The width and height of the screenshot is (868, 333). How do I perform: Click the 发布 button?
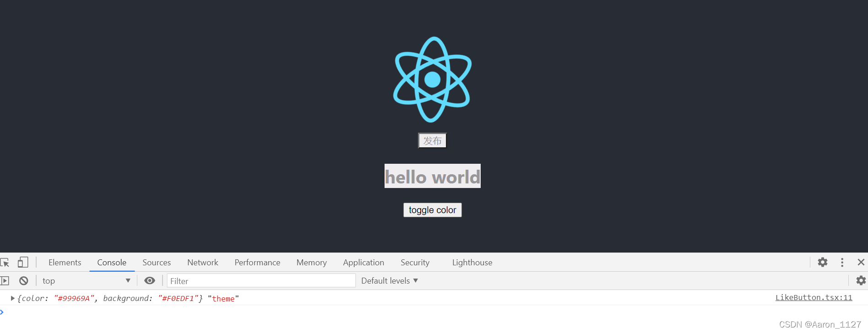click(433, 141)
